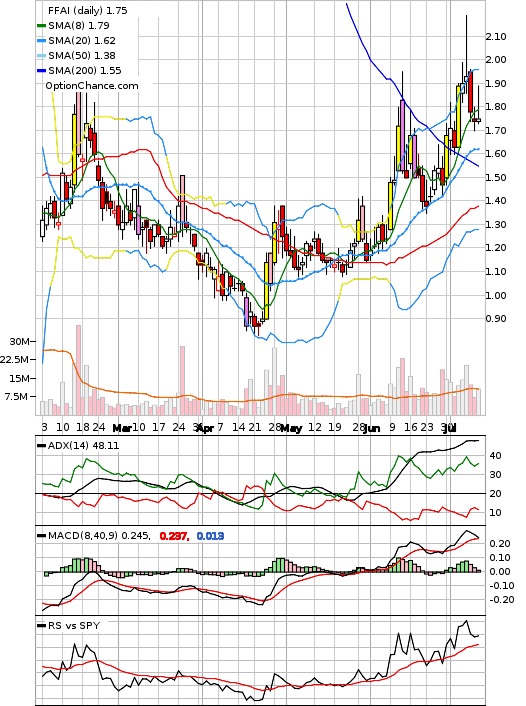
Task: Select the 'Mar' month label on date axis
Action: [x=121, y=428]
